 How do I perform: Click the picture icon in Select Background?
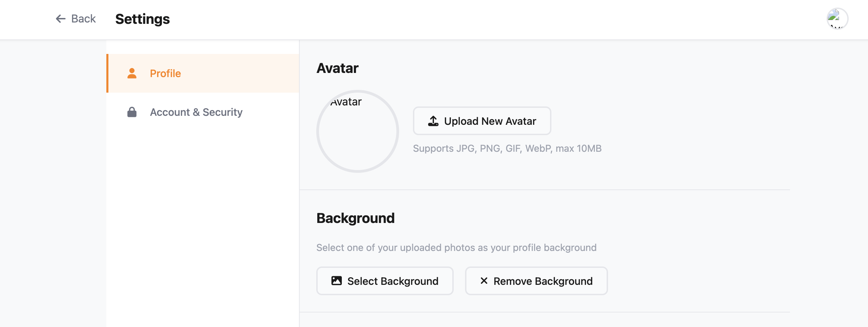coord(337,281)
